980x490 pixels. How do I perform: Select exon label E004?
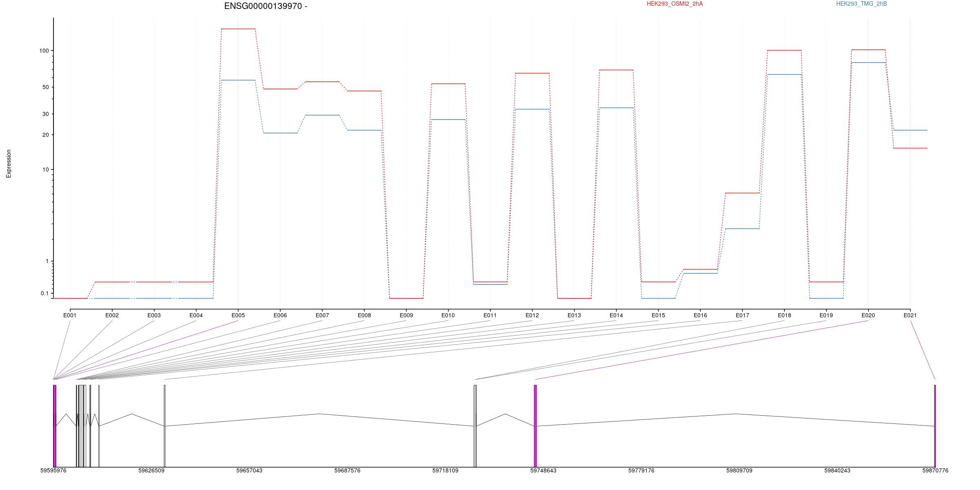196,315
